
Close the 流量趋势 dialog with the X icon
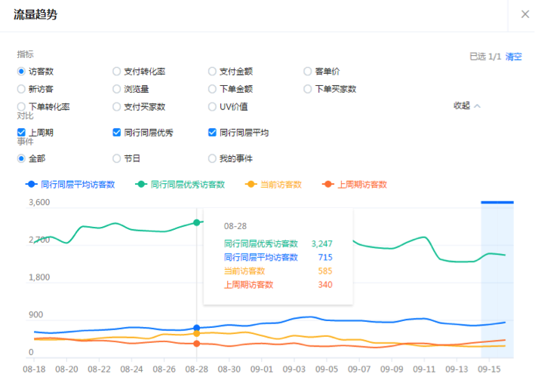tap(525, 14)
